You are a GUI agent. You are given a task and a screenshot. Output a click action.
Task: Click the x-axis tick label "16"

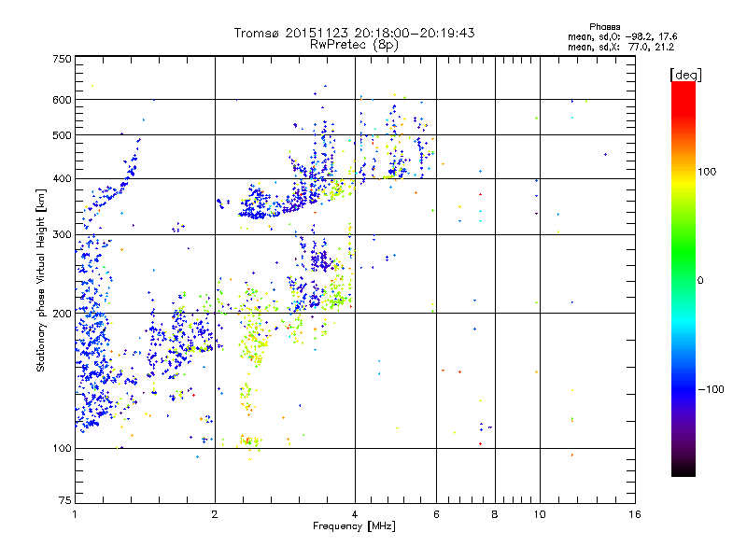tap(635, 514)
